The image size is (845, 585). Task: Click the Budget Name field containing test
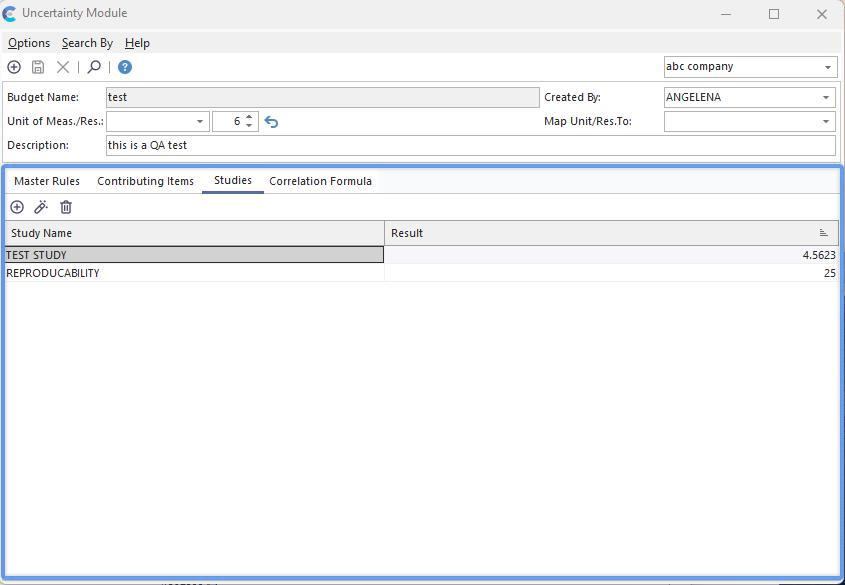point(322,98)
